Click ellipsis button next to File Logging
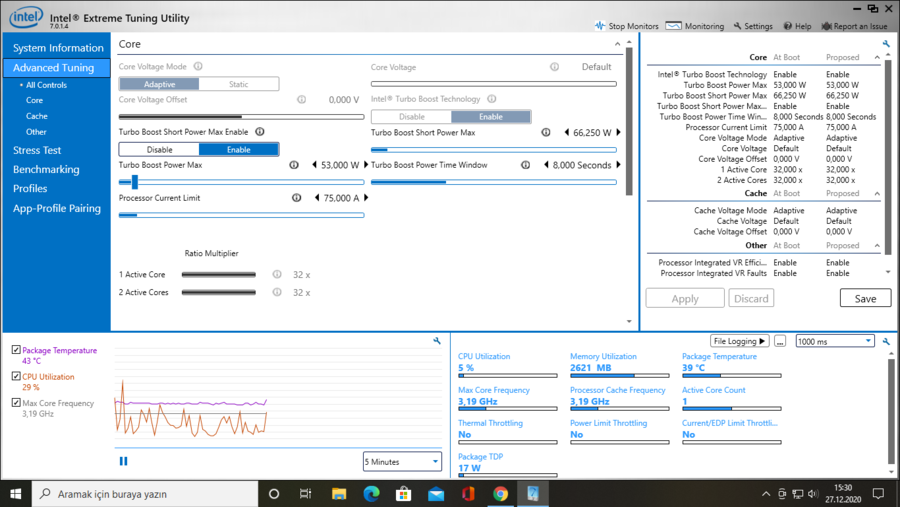This screenshot has height=507, width=900. pyautogui.click(x=779, y=341)
